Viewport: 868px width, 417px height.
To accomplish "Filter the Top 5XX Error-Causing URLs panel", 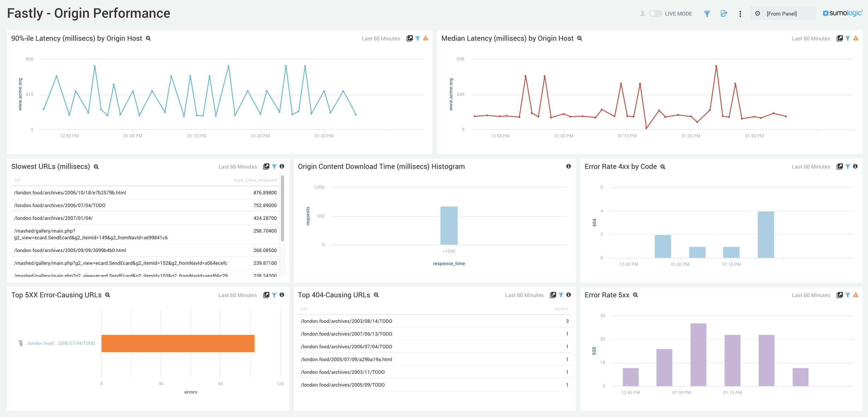I will pos(274,295).
